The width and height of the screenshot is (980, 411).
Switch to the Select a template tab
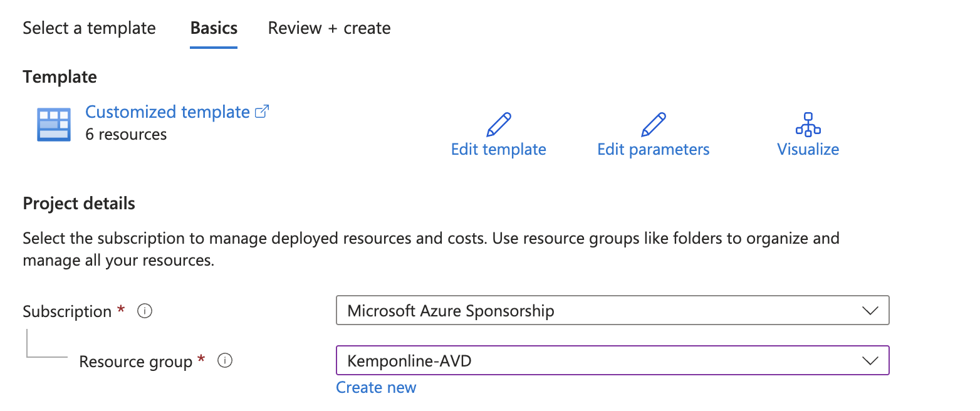point(89,28)
